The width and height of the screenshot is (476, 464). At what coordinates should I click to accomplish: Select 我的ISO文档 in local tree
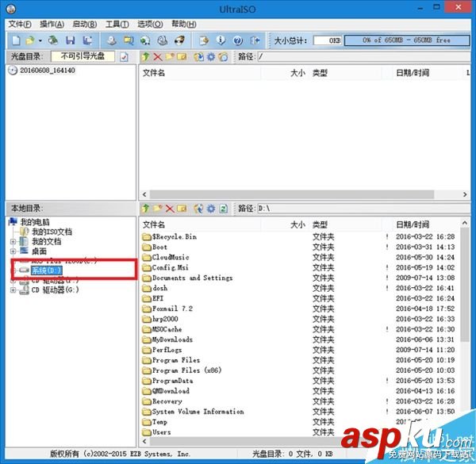[52, 232]
